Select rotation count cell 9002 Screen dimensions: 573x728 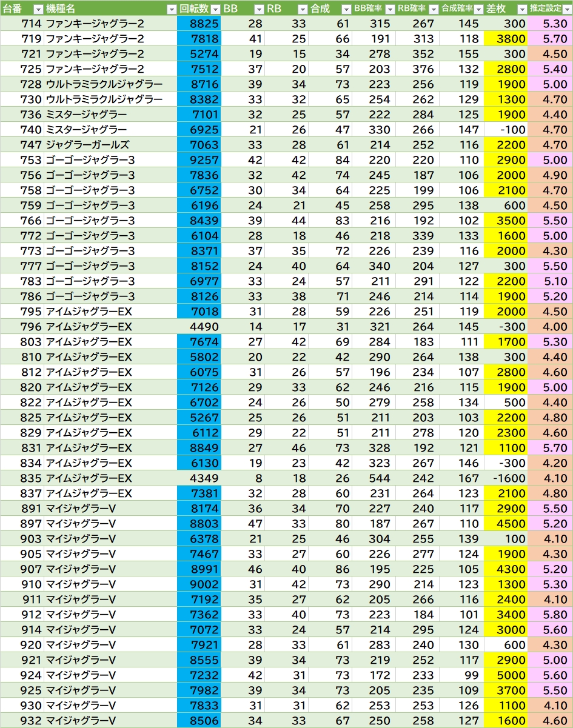tap(199, 584)
